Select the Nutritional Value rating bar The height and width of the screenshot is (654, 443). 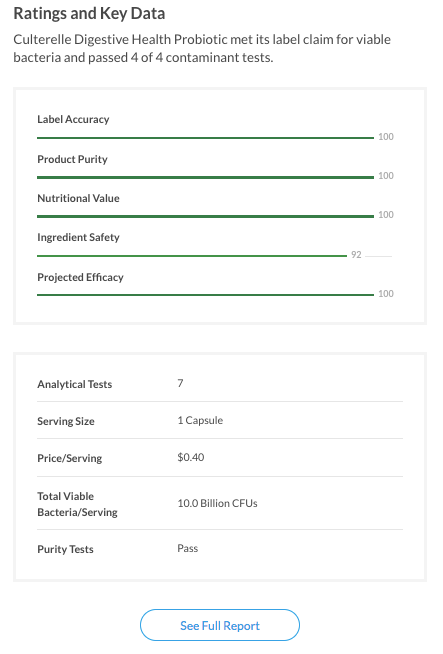[205, 216]
